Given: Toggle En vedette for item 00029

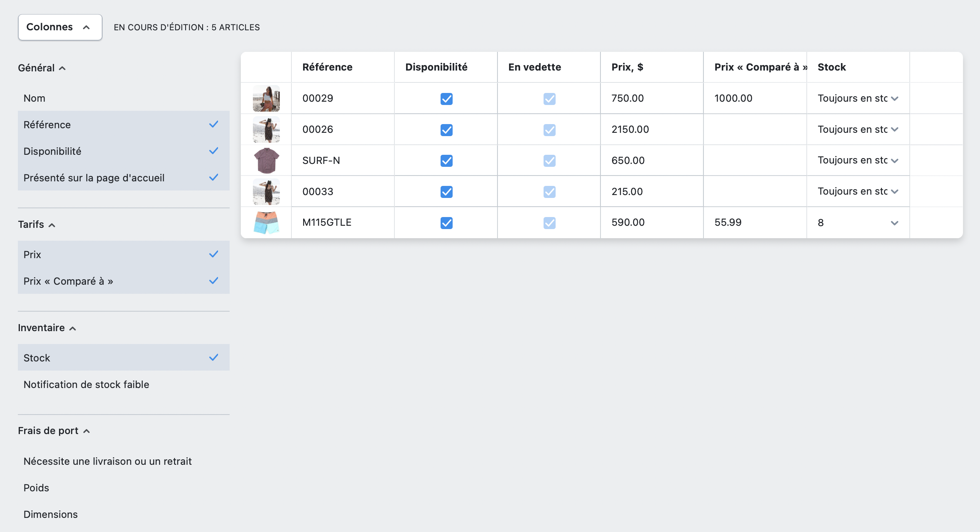Looking at the screenshot, I should click(x=549, y=99).
